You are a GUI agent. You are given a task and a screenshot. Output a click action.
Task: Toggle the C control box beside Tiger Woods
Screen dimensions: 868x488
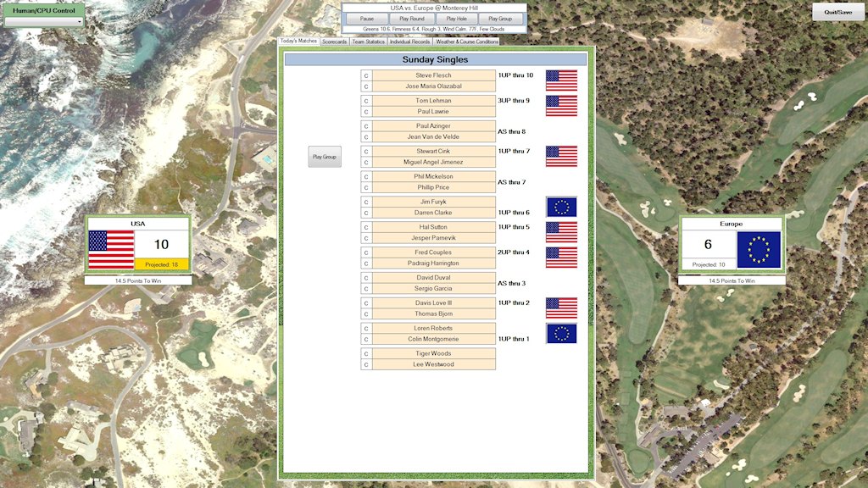tap(366, 354)
